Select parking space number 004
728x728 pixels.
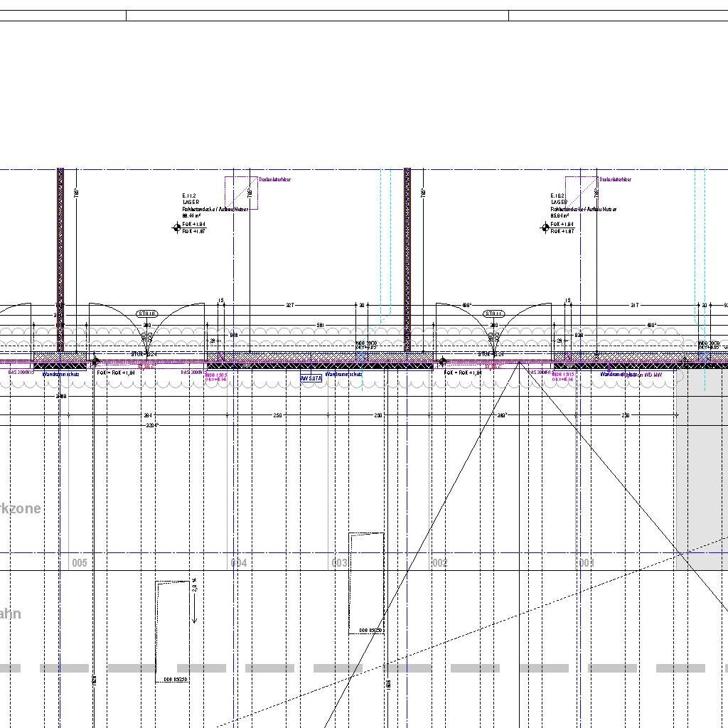(x=239, y=563)
